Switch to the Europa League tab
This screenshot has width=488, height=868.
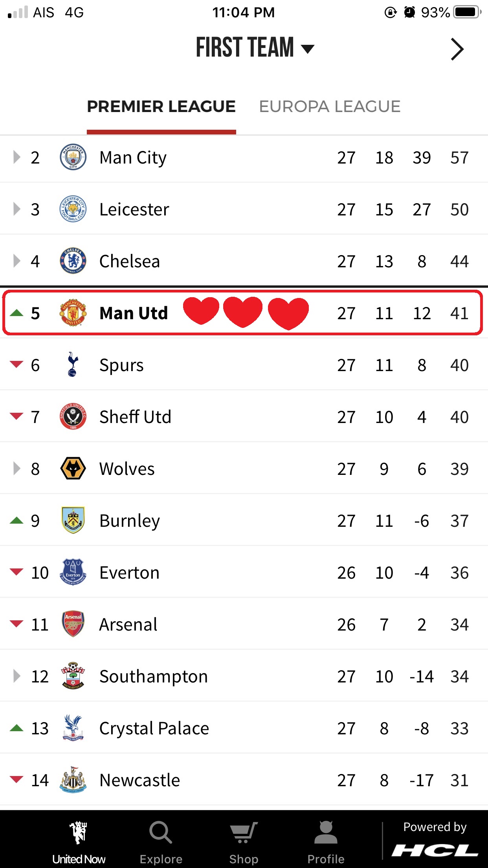330,107
